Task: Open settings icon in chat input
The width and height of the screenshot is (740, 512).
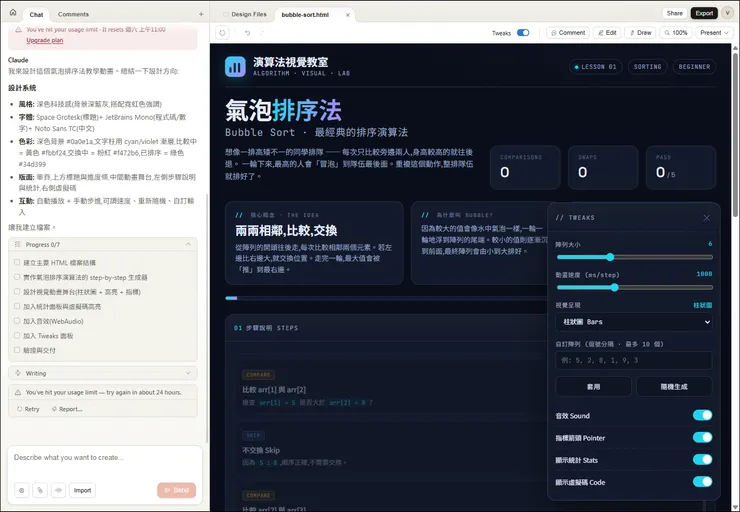Action: 21,490
